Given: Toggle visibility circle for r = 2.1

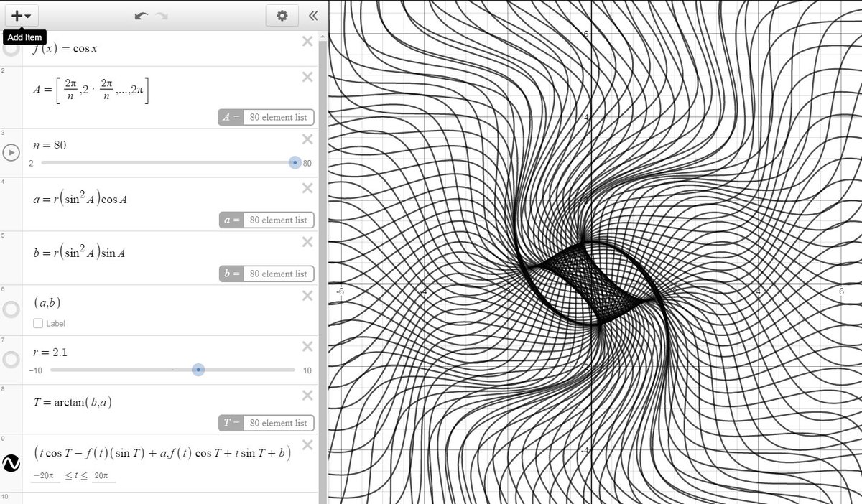Looking at the screenshot, I should tap(11, 360).
